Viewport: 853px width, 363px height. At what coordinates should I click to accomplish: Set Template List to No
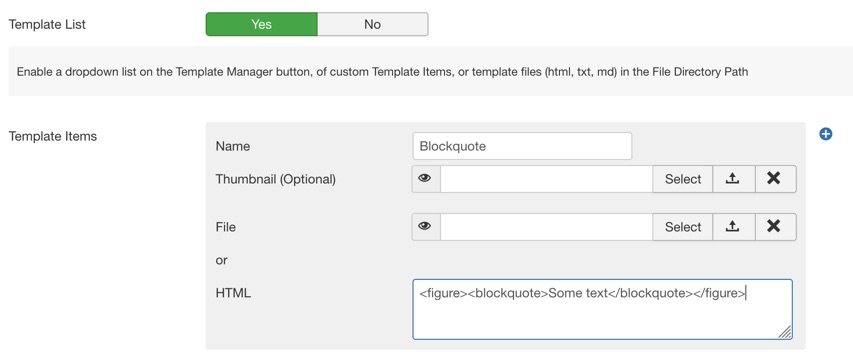tap(373, 24)
